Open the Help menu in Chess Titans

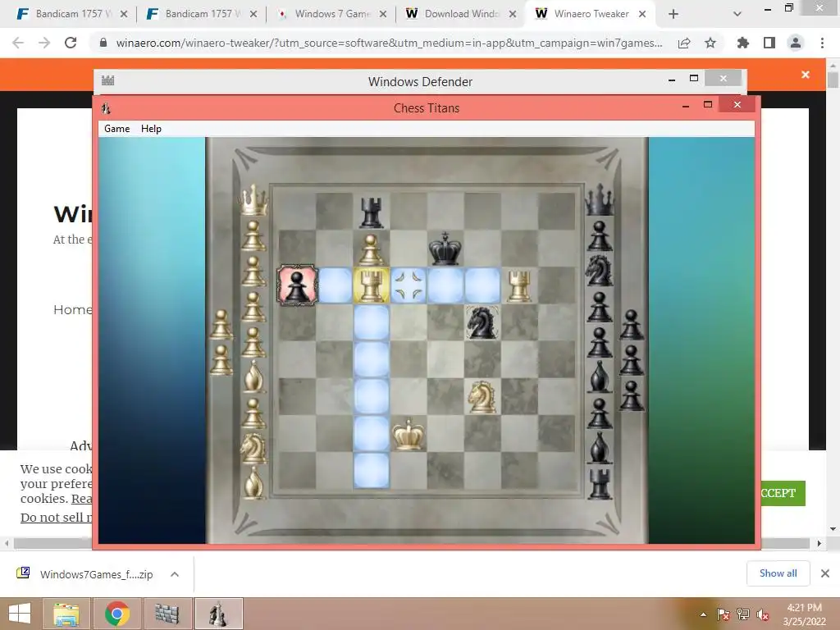(151, 129)
